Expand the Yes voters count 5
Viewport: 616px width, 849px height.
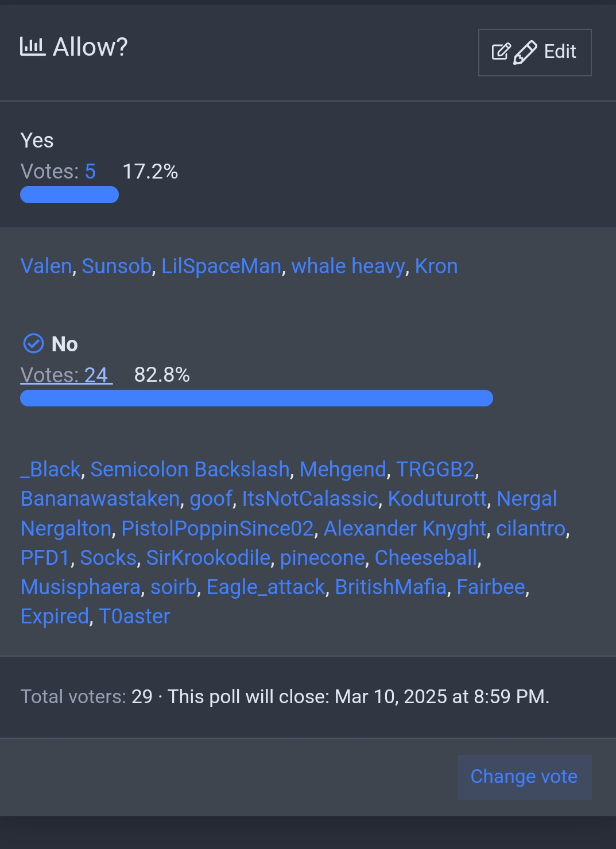coord(90,172)
